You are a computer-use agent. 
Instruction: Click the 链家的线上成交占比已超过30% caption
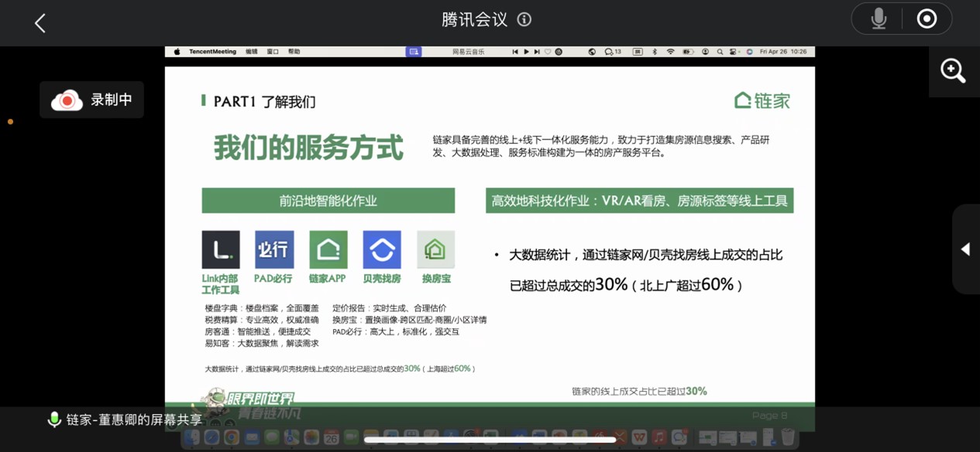639,392
